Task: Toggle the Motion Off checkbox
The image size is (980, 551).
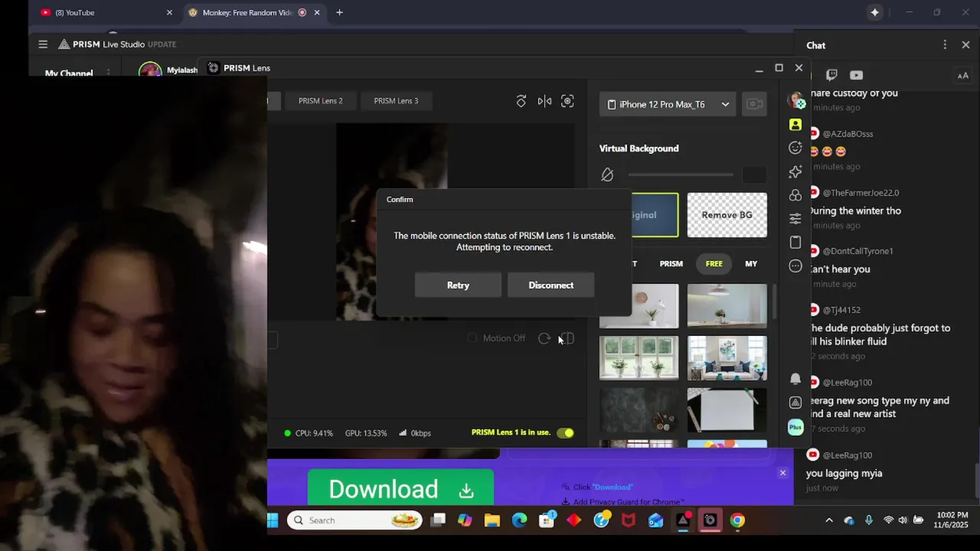Action: point(472,338)
